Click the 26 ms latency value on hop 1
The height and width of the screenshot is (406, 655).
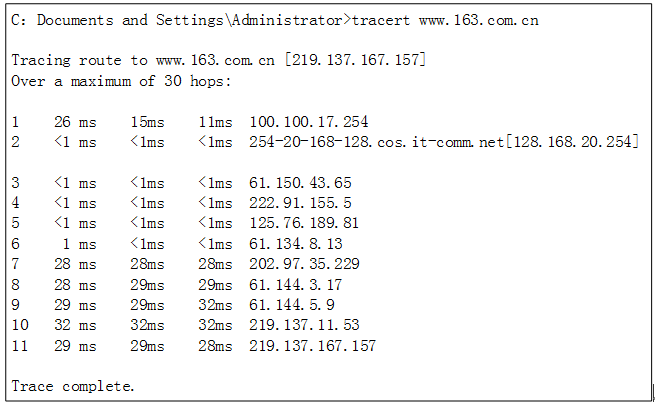[x=75, y=122]
